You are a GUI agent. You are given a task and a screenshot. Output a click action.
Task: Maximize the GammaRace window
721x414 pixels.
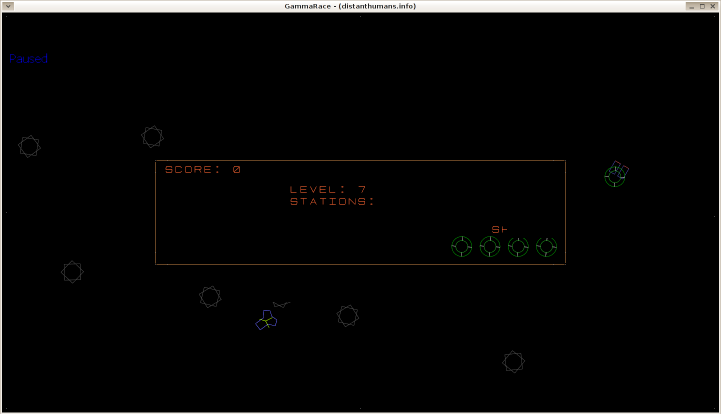click(701, 6)
